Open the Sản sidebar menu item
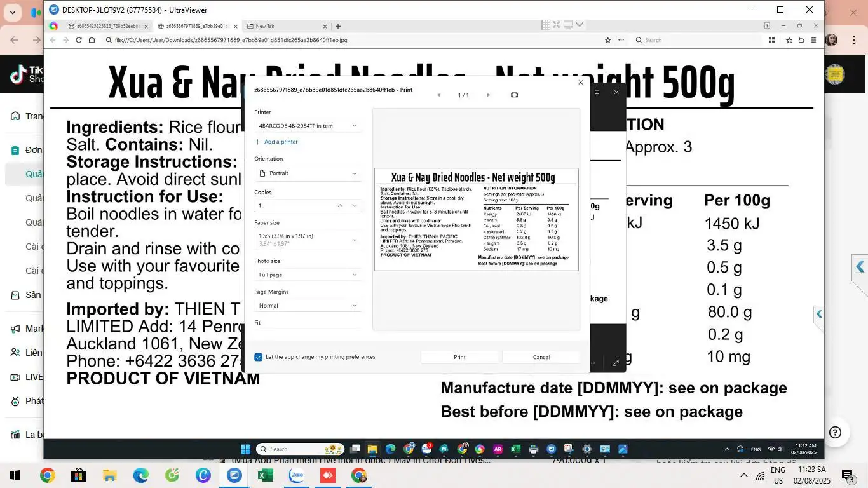The height and width of the screenshot is (488, 868). click(27, 295)
